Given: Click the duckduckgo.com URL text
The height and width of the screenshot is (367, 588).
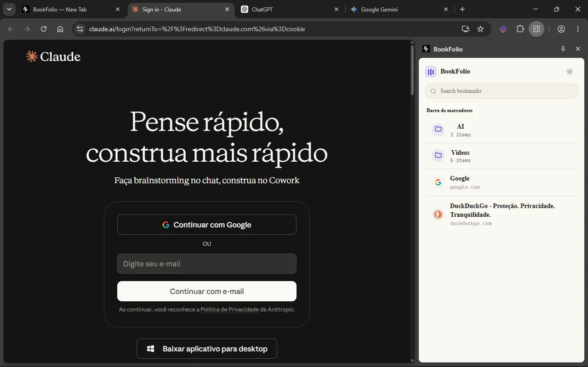Looking at the screenshot, I should (471, 224).
